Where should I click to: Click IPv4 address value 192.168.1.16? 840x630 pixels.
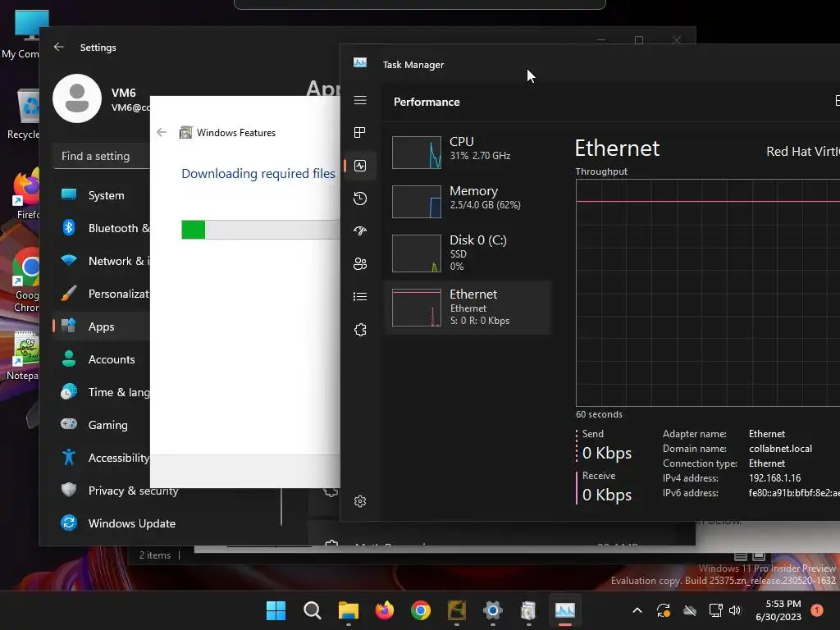(774, 478)
